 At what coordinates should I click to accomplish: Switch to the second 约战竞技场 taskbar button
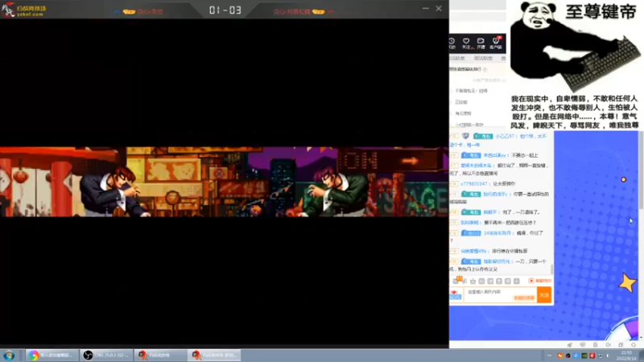click(x=214, y=356)
